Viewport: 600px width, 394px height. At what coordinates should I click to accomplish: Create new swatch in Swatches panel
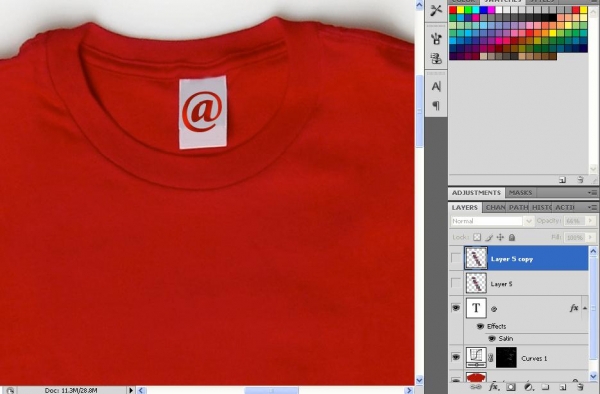(562, 180)
